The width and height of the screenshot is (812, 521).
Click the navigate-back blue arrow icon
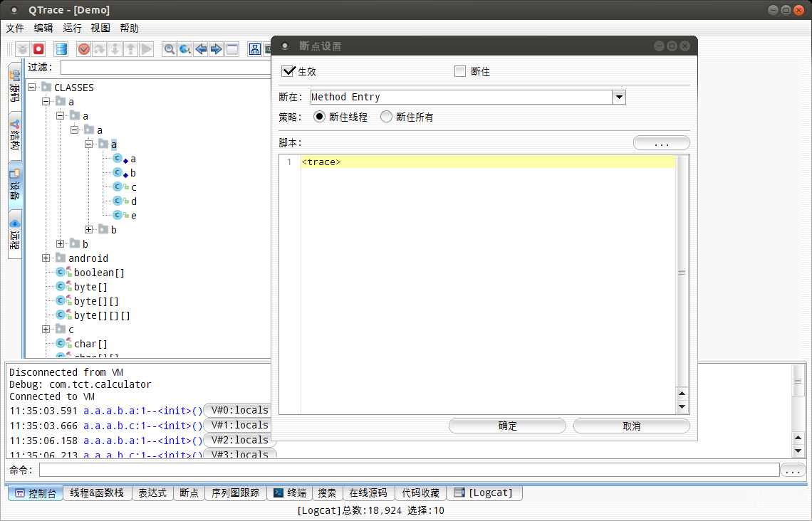(201, 48)
